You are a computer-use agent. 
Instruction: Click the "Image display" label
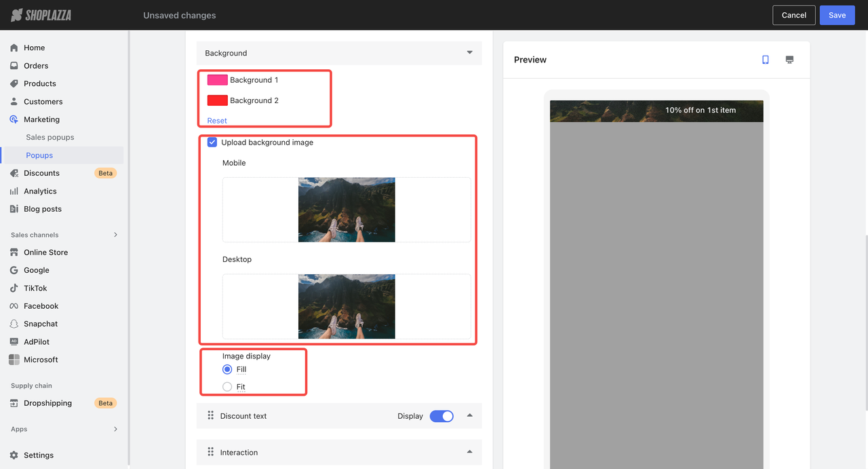click(246, 356)
